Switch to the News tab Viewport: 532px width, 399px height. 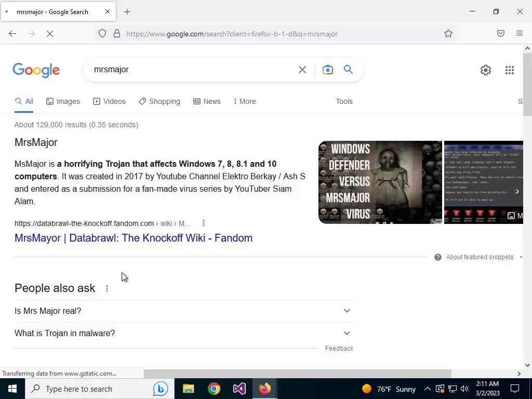(207, 101)
